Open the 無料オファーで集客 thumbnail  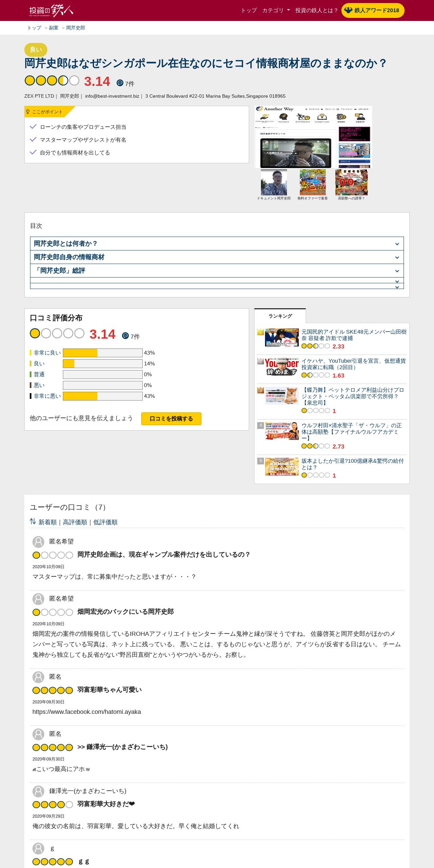click(313, 183)
